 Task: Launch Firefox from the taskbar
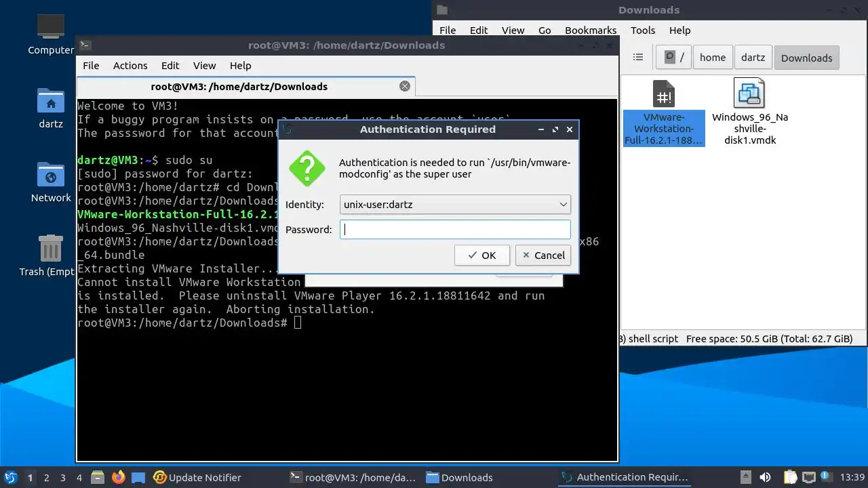pyautogui.click(x=118, y=477)
